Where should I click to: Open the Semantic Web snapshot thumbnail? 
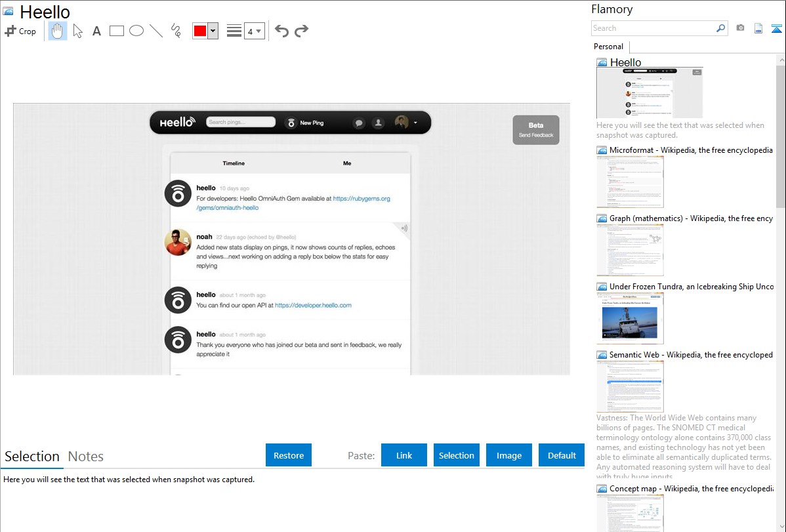[x=630, y=386]
